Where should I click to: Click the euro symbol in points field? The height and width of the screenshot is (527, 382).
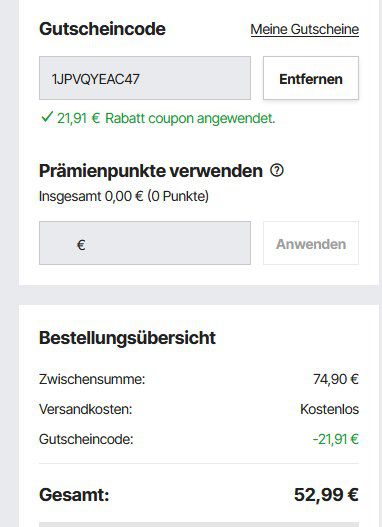[81, 245]
